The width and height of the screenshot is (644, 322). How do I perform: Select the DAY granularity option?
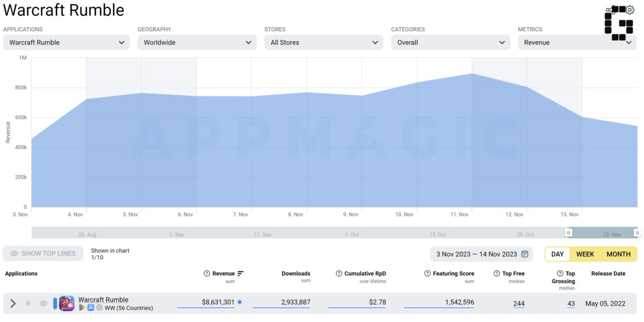[x=558, y=254]
